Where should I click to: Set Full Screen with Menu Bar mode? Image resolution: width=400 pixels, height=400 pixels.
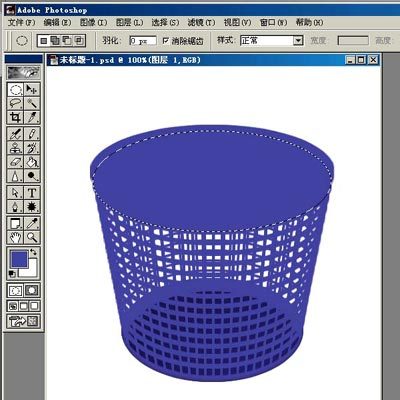(x=24, y=306)
